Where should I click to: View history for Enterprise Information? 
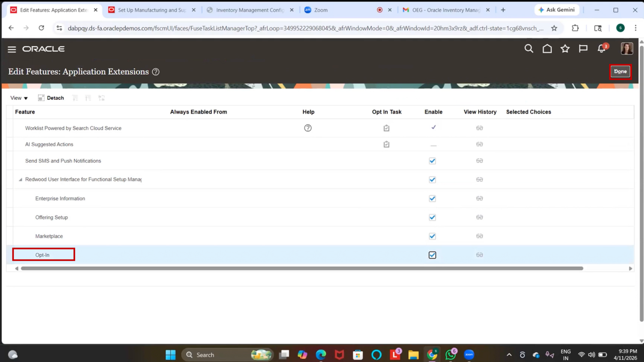coord(479,198)
